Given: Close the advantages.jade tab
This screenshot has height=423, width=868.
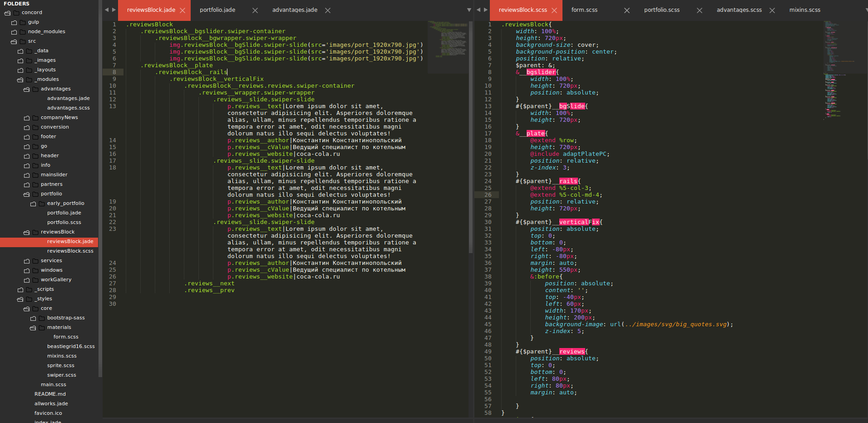Looking at the screenshot, I should point(328,10).
